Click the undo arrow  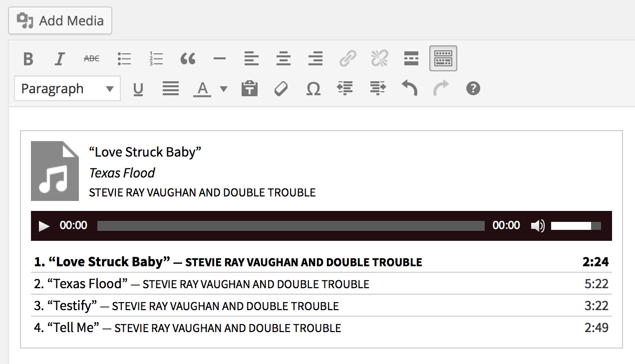tap(409, 89)
